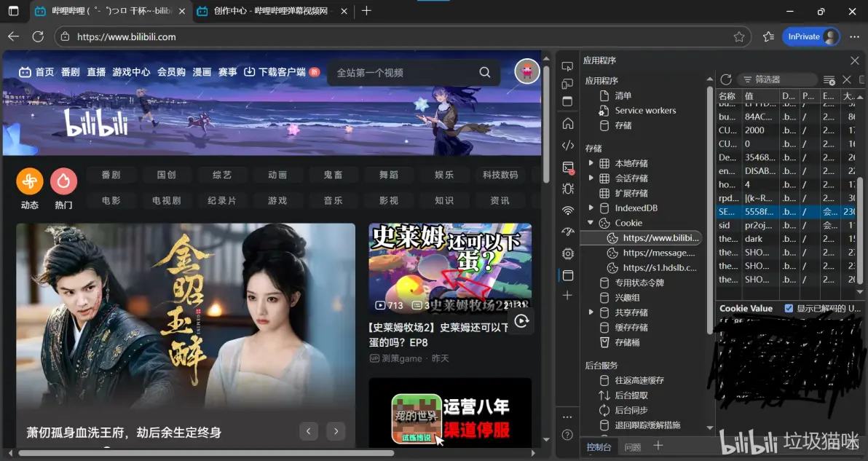This screenshot has width=868, height=461.
Task: Open 史莱姆牧场2 video thumbnail
Action: pyautogui.click(x=450, y=269)
